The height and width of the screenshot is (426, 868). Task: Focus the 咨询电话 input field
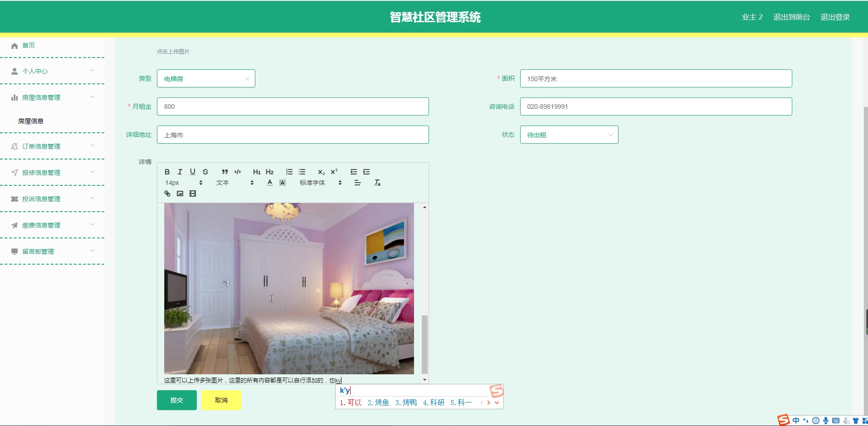pyautogui.click(x=656, y=106)
